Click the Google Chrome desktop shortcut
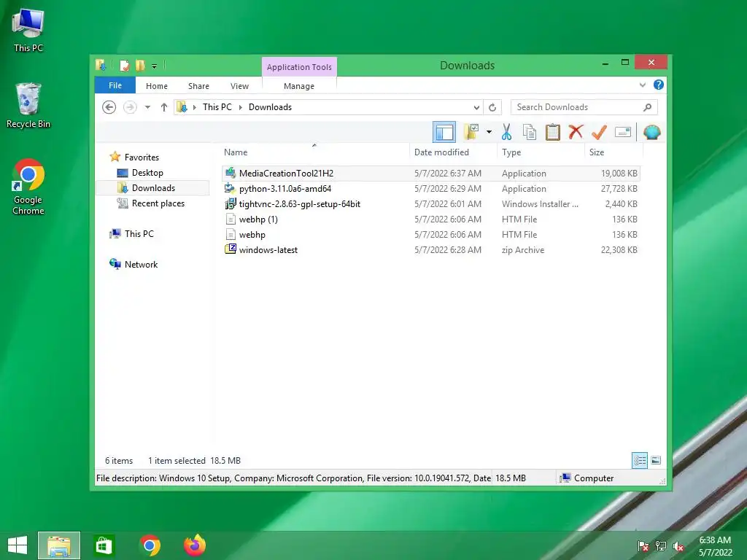 pyautogui.click(x=28, y=186)
